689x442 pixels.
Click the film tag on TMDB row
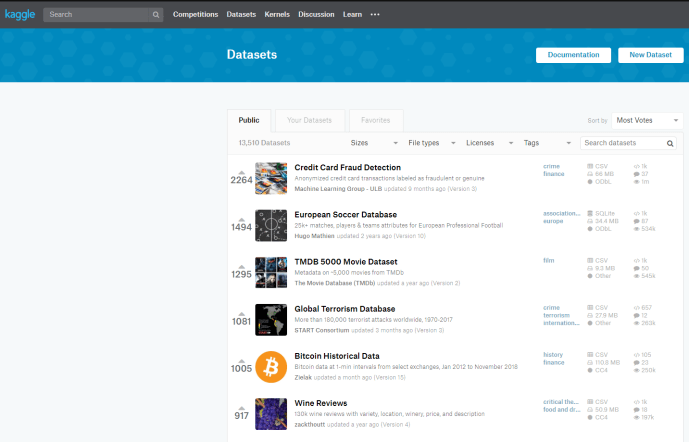click(x=548, y=261)
